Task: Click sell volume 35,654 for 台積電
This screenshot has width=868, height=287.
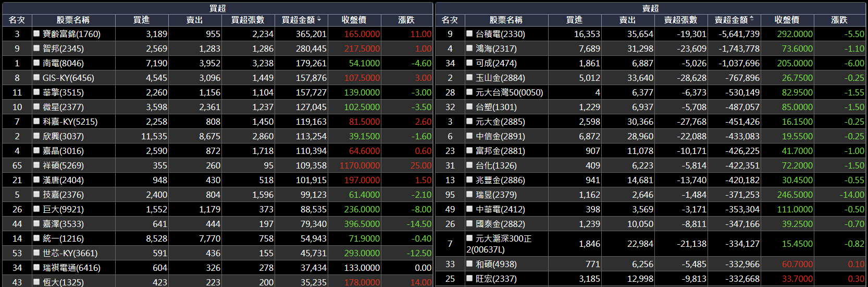Action: click(640, 34)
